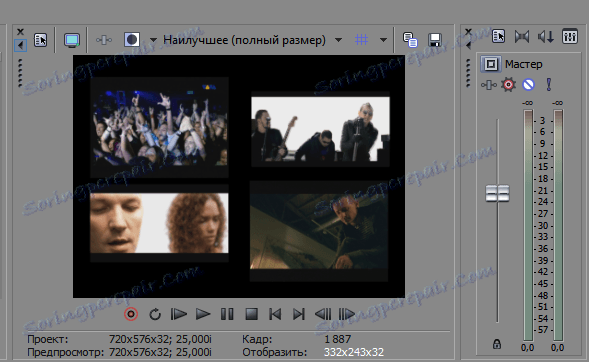Image resolution: width=589 pixels, height=362 pixels.
Task: Open Audio Properties in master bus panel
Action: point(498,36)
